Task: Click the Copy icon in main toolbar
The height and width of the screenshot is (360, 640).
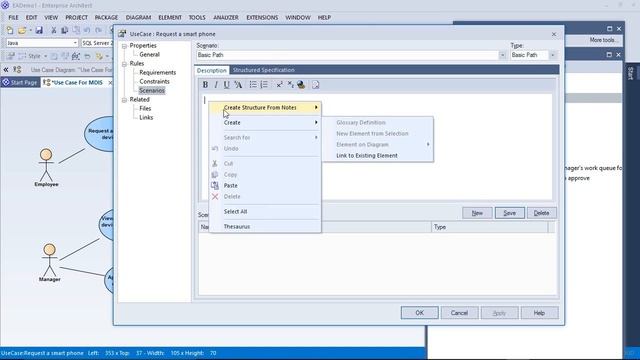Action: [64, 30]
